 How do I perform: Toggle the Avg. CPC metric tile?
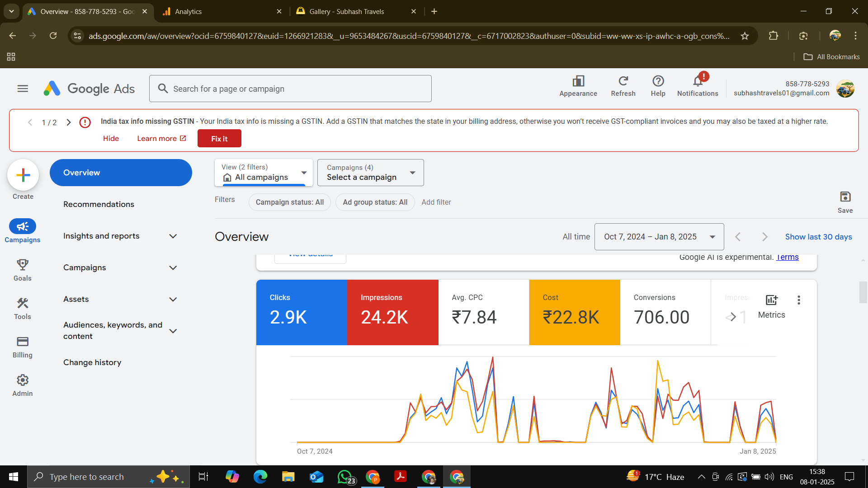click(x=484, y=312)
